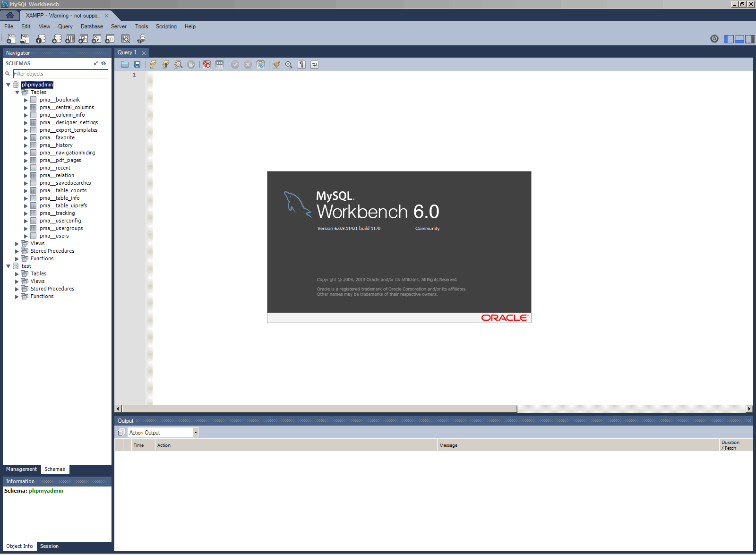This screenshot has height=555, width=756.
Task: Refresh the schemas list icon
Action: 104,63
